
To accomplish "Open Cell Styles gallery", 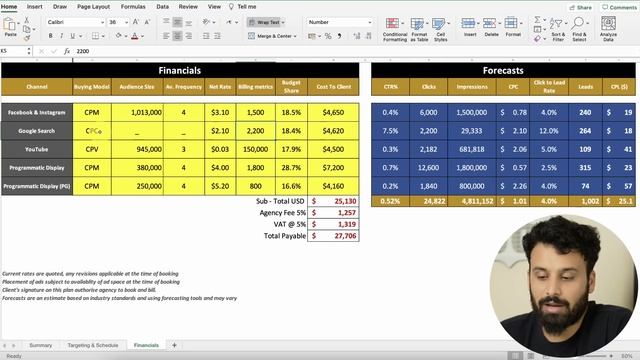I will tap(440, 29).
